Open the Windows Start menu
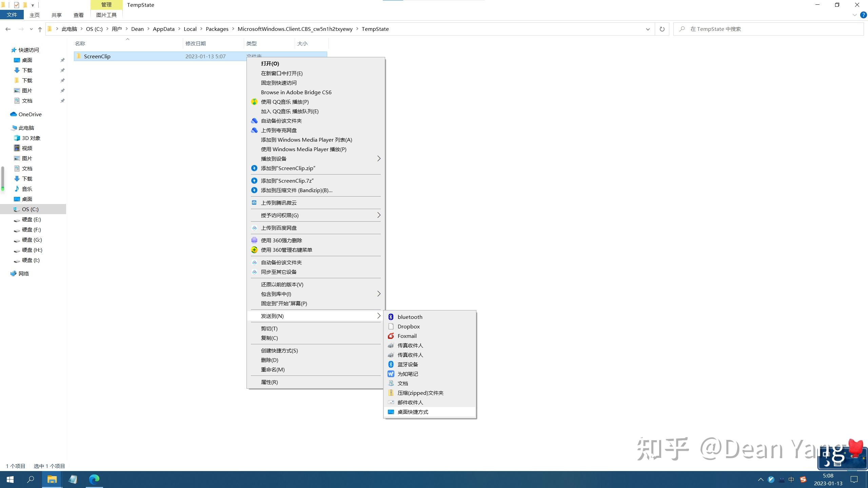Image resolution: width=868 pixels, height=488 pixels. (x=10, y=480)
